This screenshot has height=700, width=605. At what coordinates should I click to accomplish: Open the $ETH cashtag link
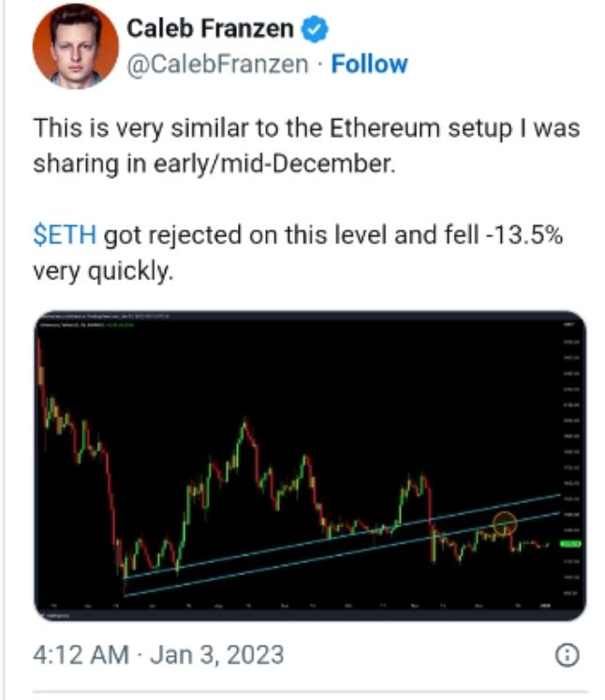click(65, 235)
